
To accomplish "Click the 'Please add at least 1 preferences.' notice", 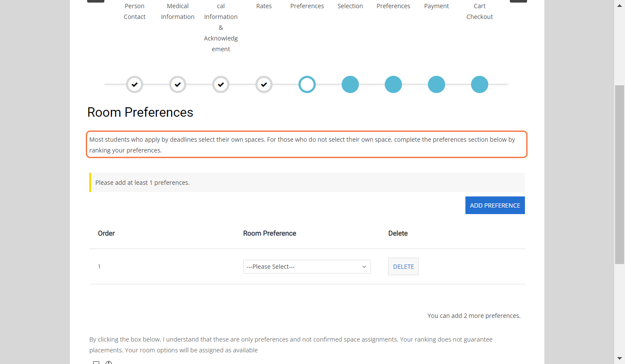I will [x=307, y=183].
